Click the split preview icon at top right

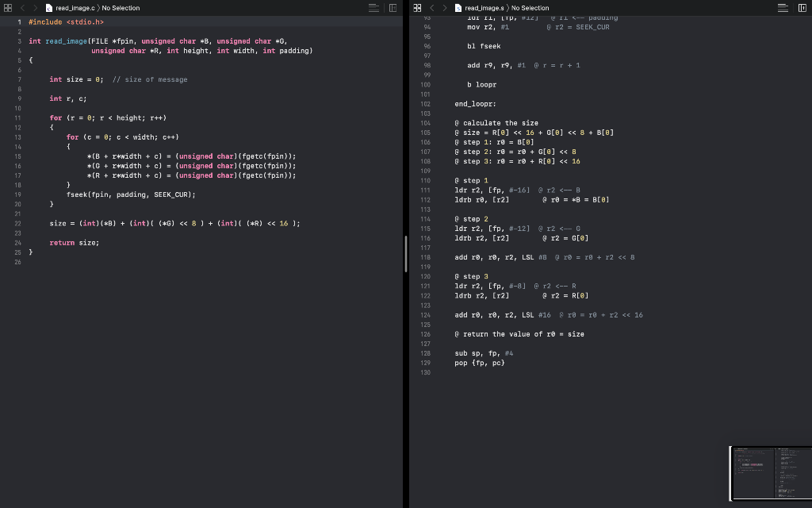tap(392, 6)
